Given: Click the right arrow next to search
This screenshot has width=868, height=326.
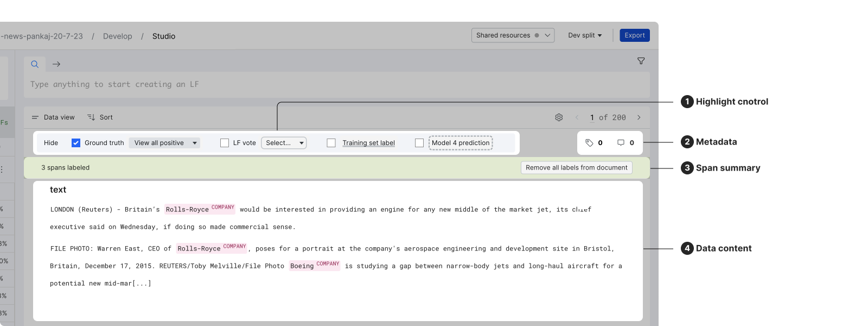Looking at the screenshot, I should (x=56, y=64).
